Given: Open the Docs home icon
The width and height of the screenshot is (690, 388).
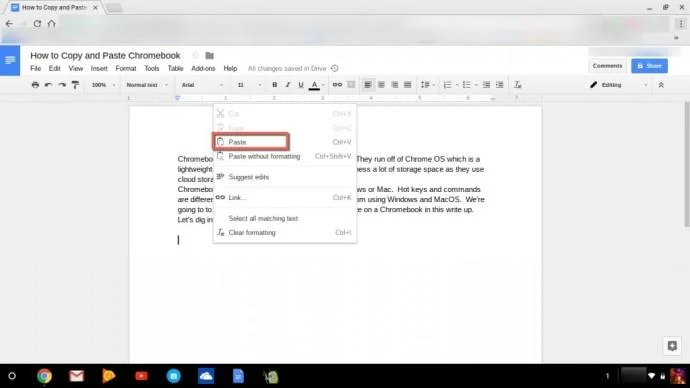Looking at the screenshot, I should click(10, 60).
